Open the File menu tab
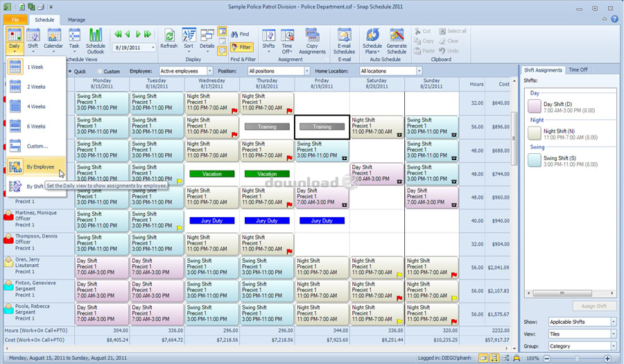The height and width of the screenshot is (364, 624). [x=15, y=19]
